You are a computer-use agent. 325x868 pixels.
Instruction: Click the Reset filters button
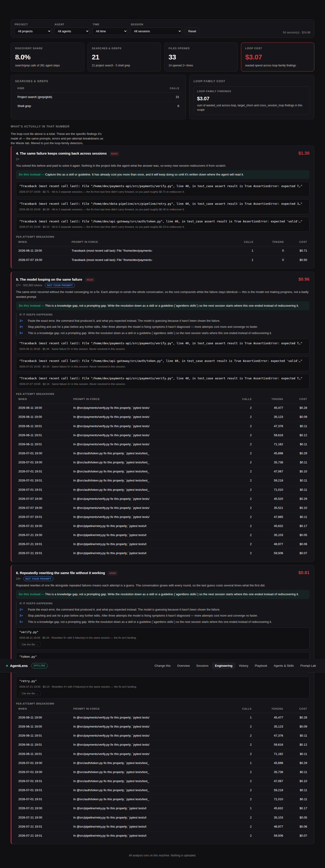point(192,31)
